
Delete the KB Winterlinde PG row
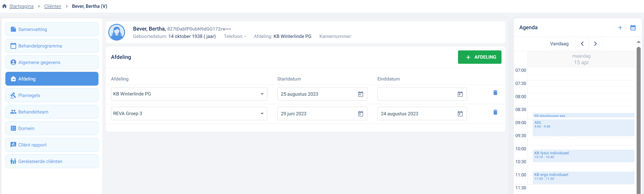click(x=495, y=93)
